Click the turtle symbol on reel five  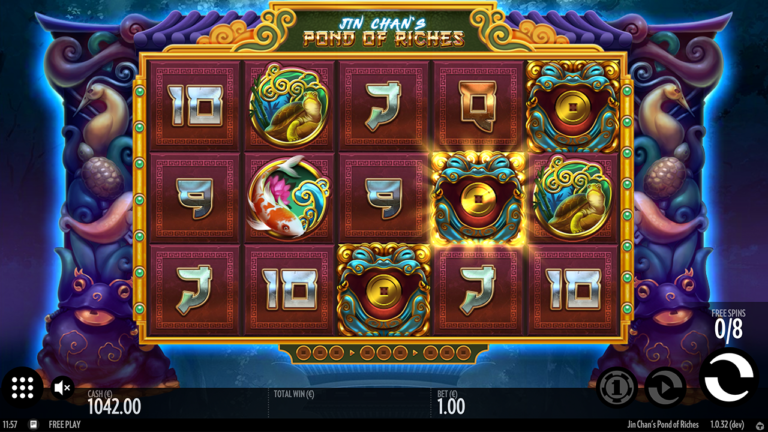tap(572, 198)
